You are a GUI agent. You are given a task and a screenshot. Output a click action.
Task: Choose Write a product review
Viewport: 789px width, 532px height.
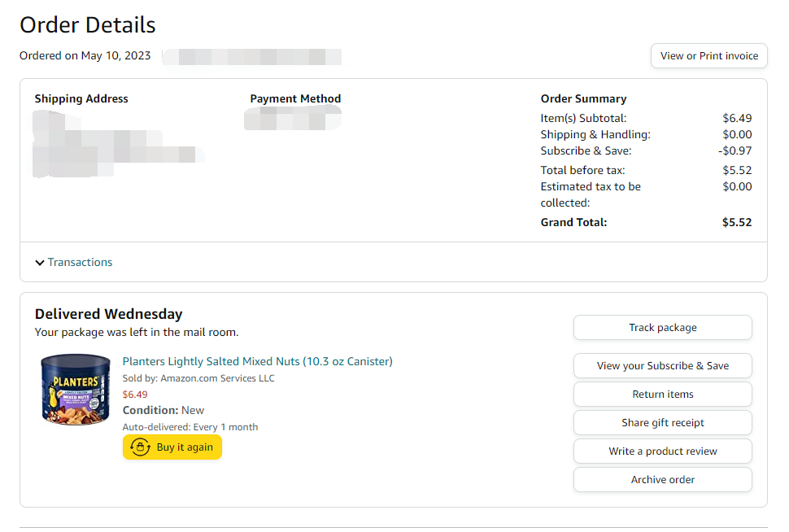pos(662,451)
